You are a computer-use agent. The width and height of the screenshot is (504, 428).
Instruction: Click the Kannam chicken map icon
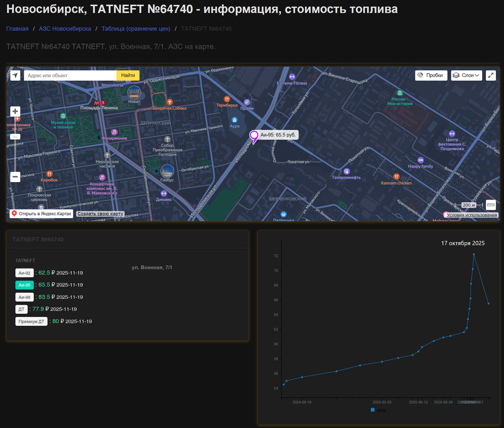click(x=396, y=177)
